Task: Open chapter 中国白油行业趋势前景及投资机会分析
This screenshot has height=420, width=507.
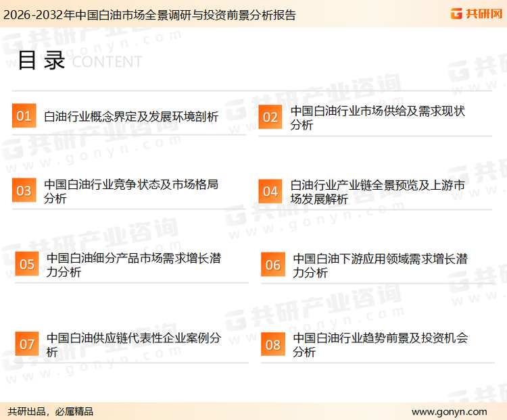Action: [380, 345]
